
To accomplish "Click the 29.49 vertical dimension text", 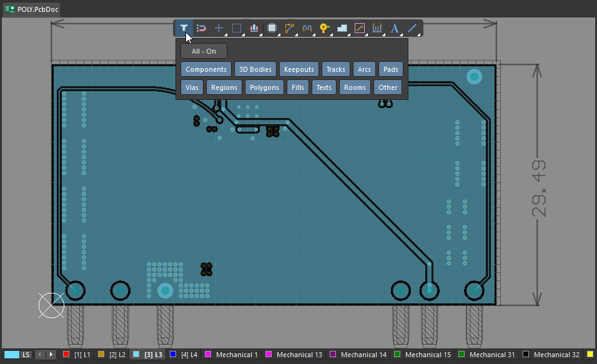I will point(539,189).
